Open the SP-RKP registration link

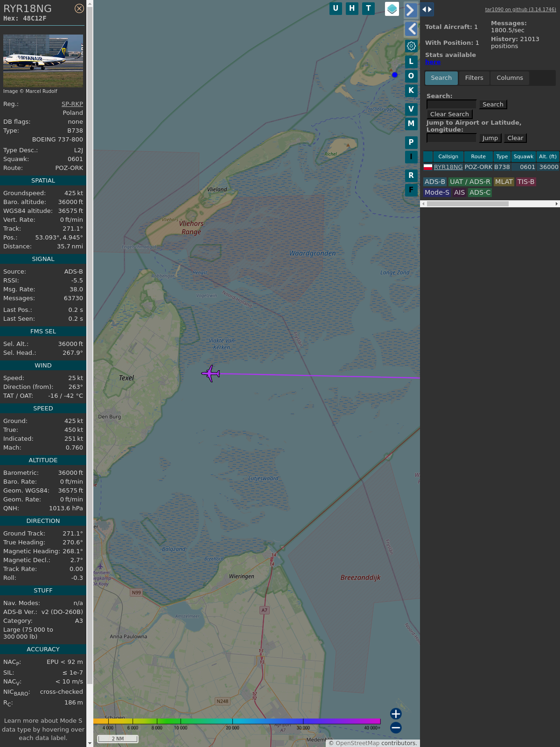point(72,104)
